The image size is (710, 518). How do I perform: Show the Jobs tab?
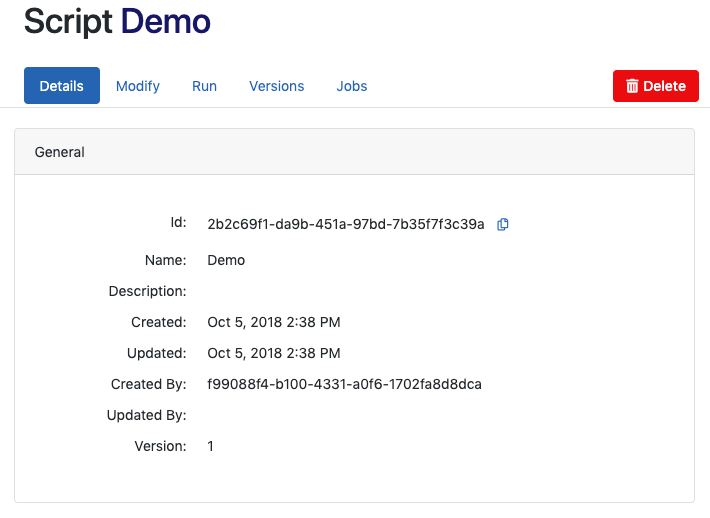352,86
